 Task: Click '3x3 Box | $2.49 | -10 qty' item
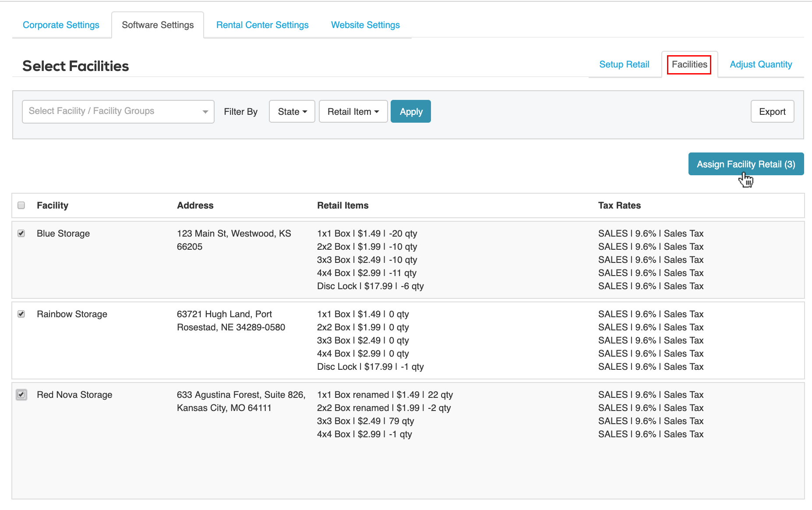(x=367, y=260)
